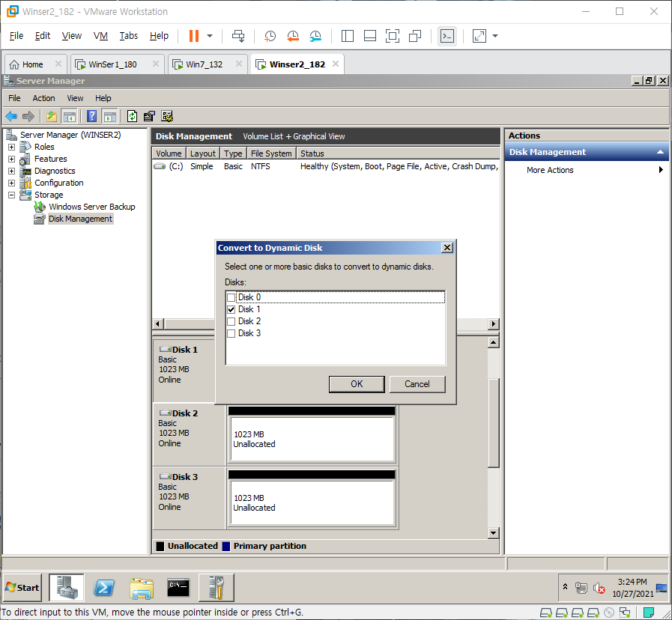Enter full screen mode icon in VMware
Image resolution: width=672 pixels, height=620 pixels.
pyautogui.click(x=392, y=36)
